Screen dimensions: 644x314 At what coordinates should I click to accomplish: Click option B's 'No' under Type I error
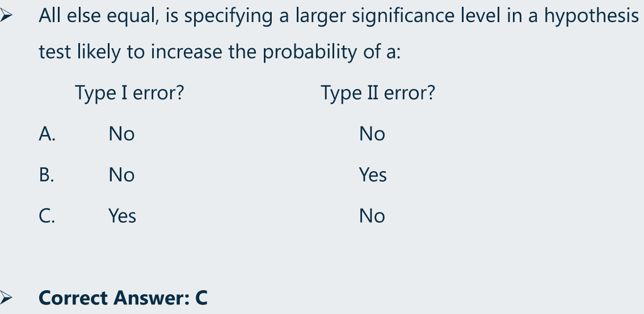point(121,175)
